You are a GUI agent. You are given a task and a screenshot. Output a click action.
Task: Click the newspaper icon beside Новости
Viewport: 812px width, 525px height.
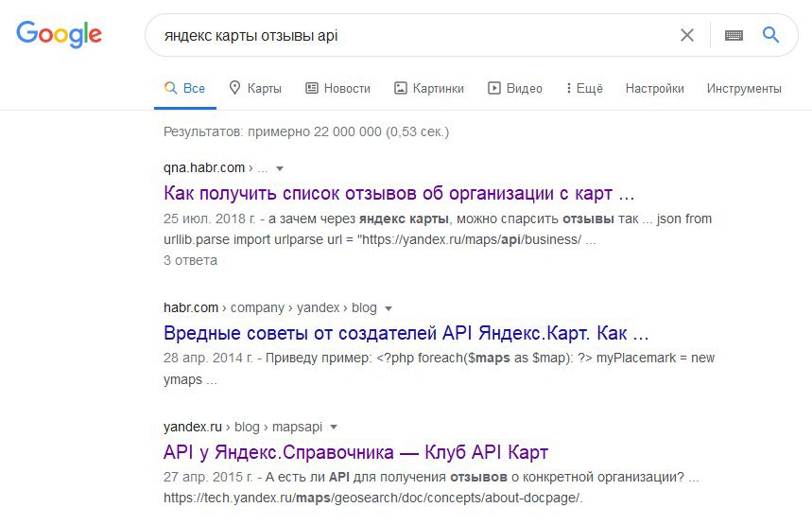311,88
